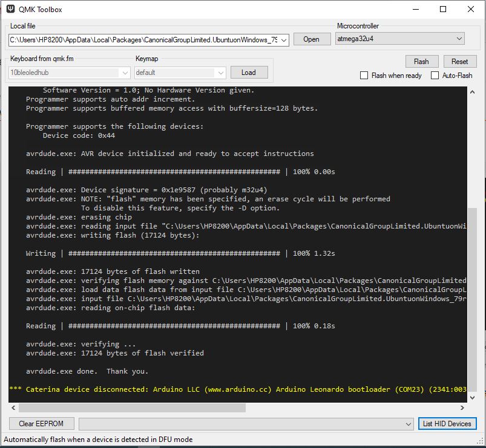This screenshot has width=486, height=448.
Task: Click Open to browse for a hex file
Action: pyautogui.click(x=312, y=39)
